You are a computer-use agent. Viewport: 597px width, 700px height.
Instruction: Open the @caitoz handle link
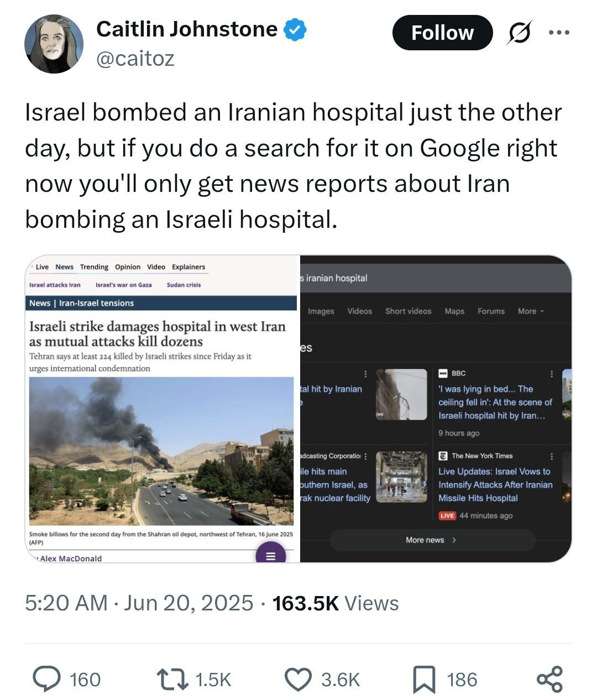click(x=135, y=58)
